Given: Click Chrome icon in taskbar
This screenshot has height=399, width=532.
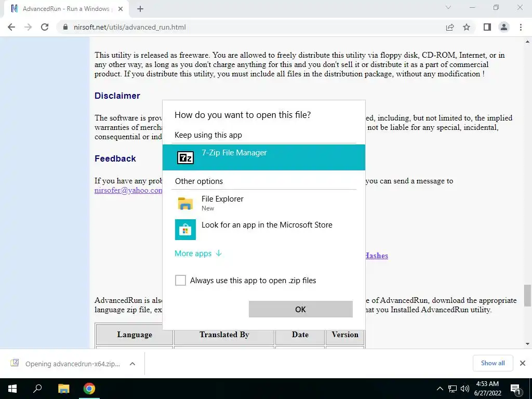Looking at the screenshot, I should click(x=89, y=389).
